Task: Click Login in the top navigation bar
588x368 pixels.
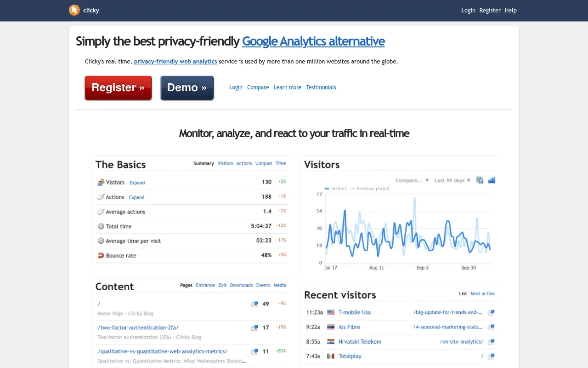Action: [x=468, y=10]
